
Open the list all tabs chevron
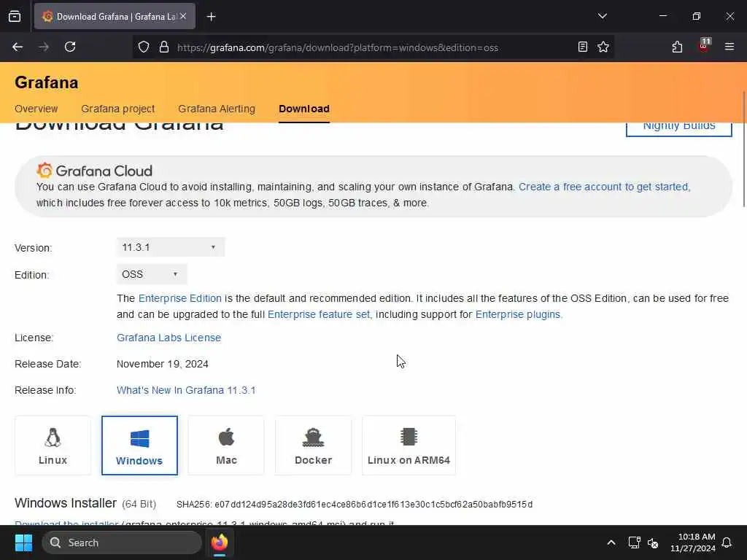[x=602, y=16]
